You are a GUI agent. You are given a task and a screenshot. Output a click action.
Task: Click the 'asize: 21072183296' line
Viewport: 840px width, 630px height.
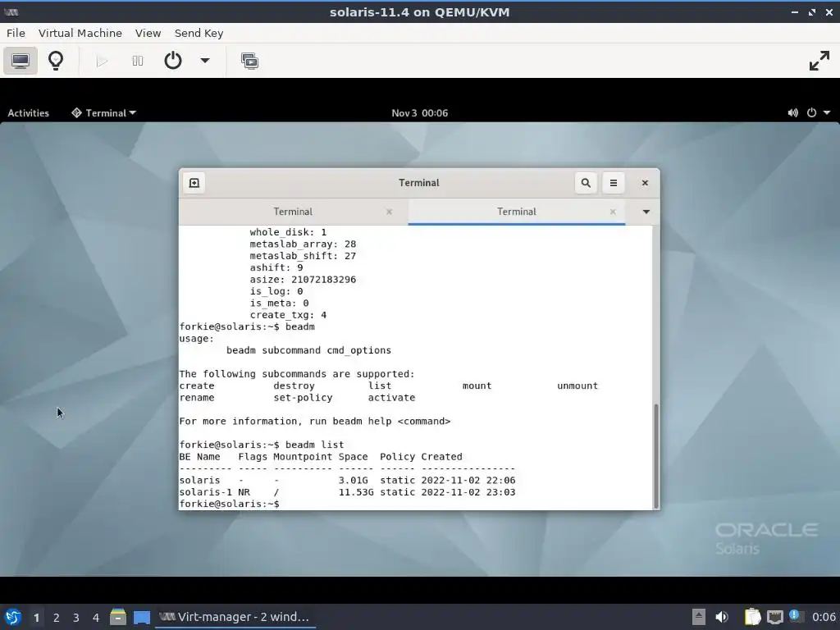(x=303, y=280)
